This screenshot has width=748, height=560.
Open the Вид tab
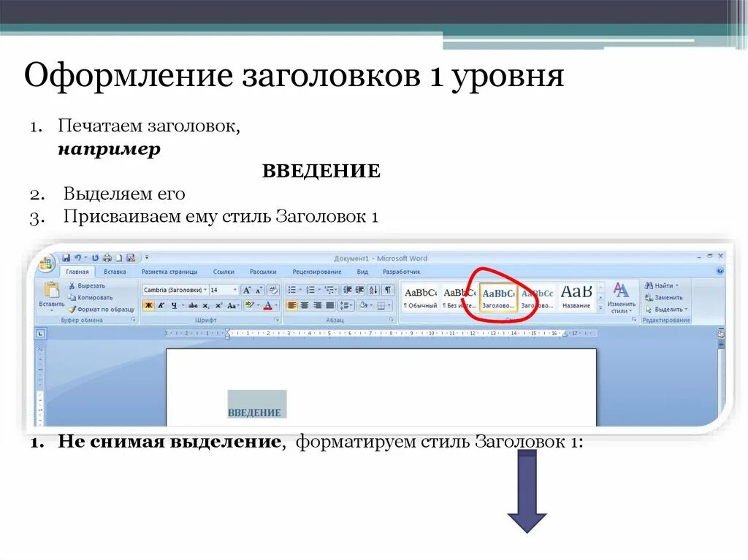pos(362,272)
